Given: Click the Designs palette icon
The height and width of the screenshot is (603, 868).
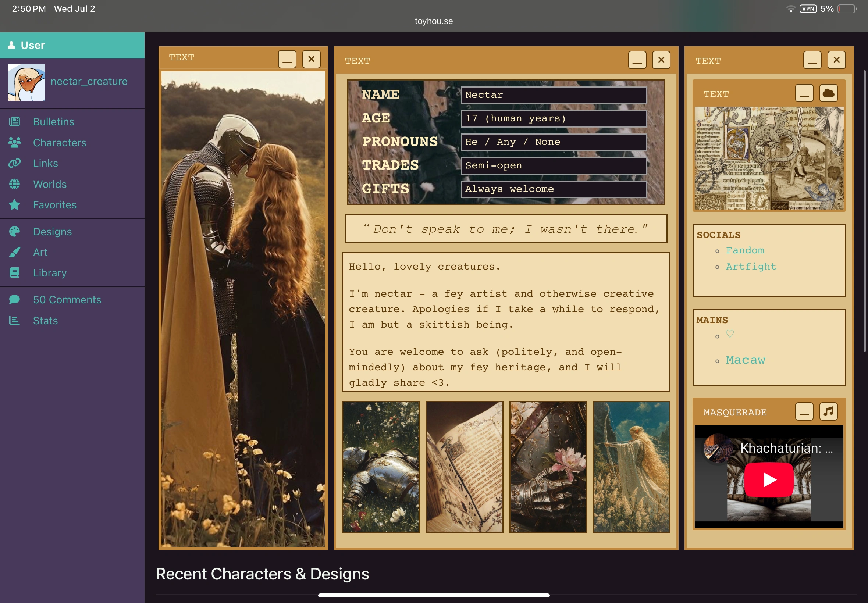Looking at the screenshot, I should 14,231.
